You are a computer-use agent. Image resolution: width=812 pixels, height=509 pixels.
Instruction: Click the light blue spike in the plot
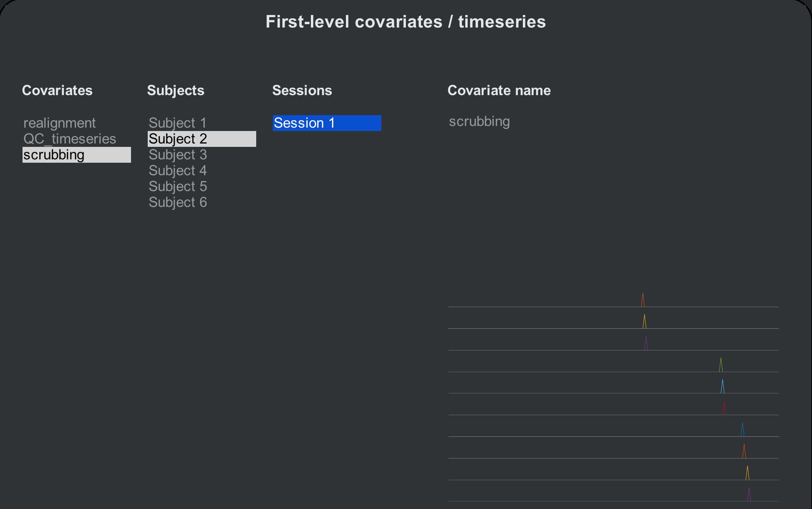point(722,386)
